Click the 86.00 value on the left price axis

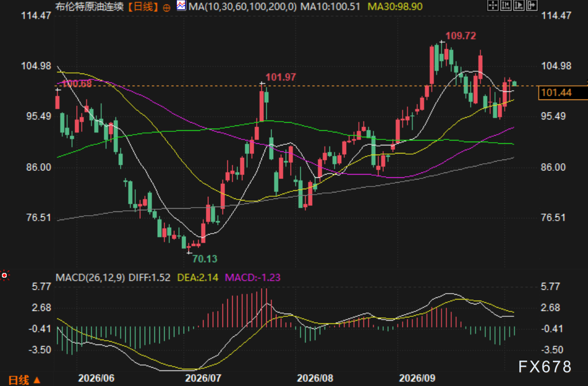coord(39,167)
